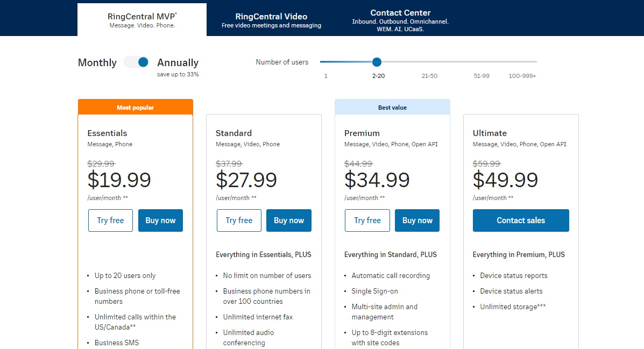This screenshot has width=644, height=349.
Task: Click the $34.99 Premium price
Action: (377, 180)
